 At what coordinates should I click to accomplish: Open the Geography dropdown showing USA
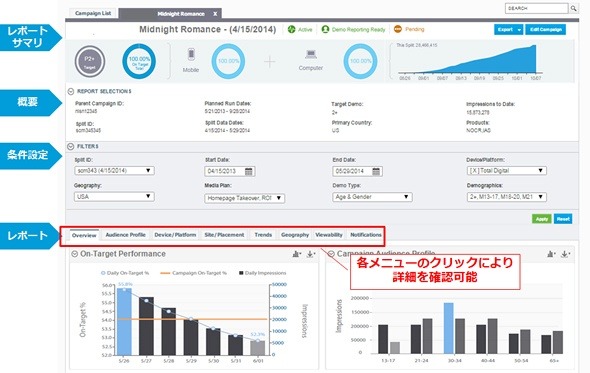click(x=114, y=196)
